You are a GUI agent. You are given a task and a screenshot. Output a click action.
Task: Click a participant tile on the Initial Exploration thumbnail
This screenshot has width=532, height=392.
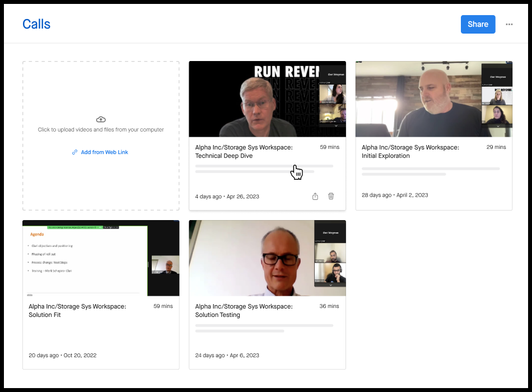498,95
